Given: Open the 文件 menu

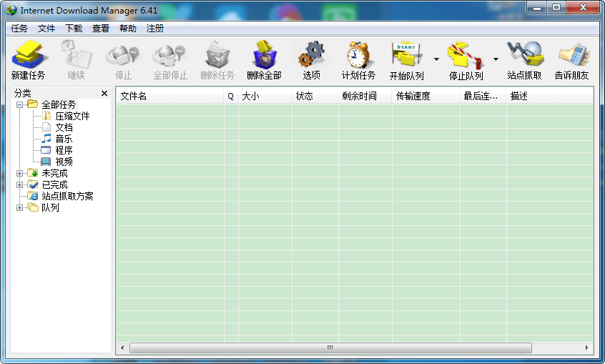Looking at the screenshot, I should [x=46, y=28].
